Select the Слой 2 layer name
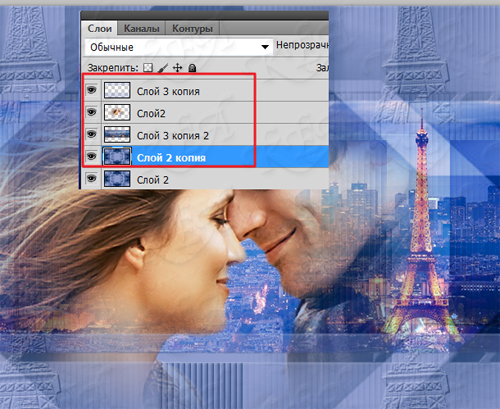500x409 pixels. [153, 180]
